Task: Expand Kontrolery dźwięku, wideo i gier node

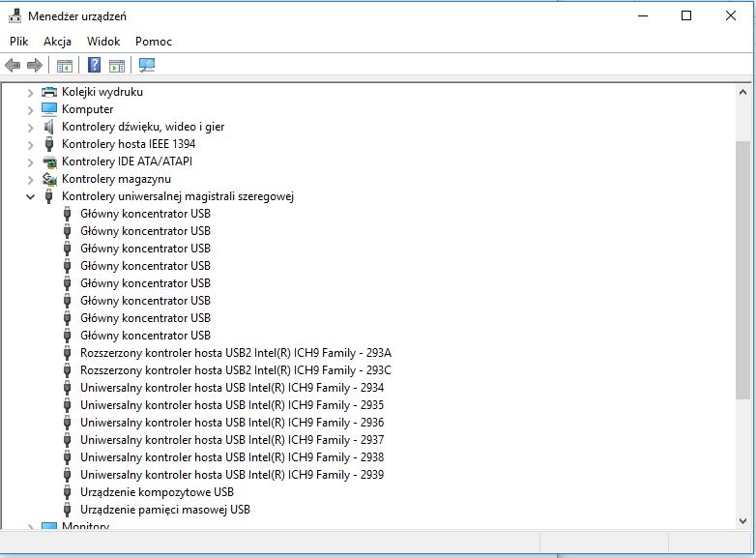Action: 30,128
